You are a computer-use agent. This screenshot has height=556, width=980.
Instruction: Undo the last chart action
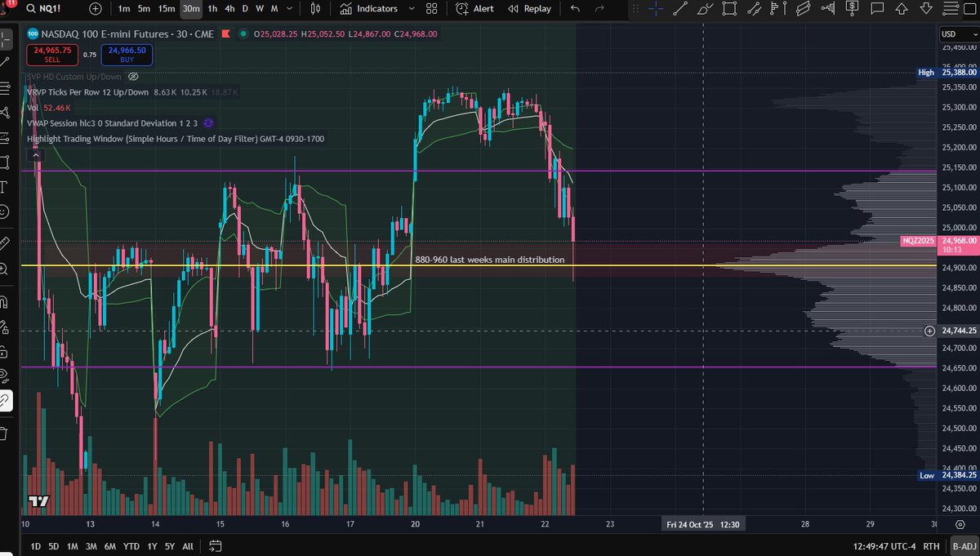pos(576,8)
